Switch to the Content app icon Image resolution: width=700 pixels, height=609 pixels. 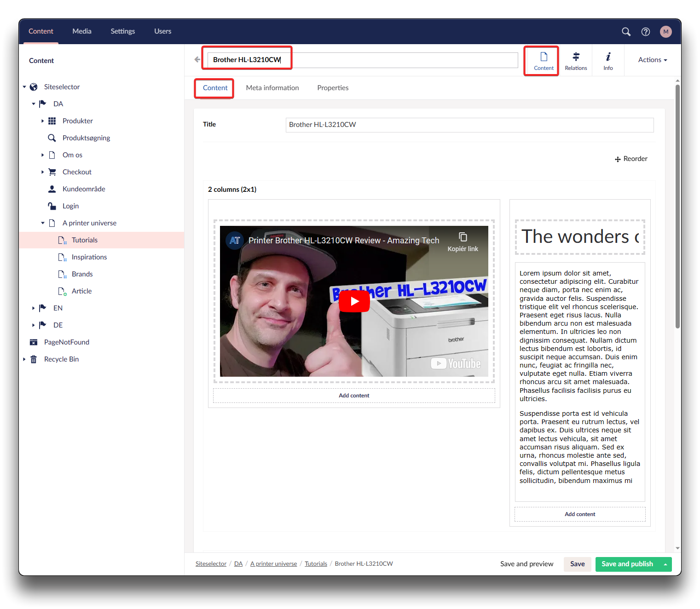(x=544, y=61)
